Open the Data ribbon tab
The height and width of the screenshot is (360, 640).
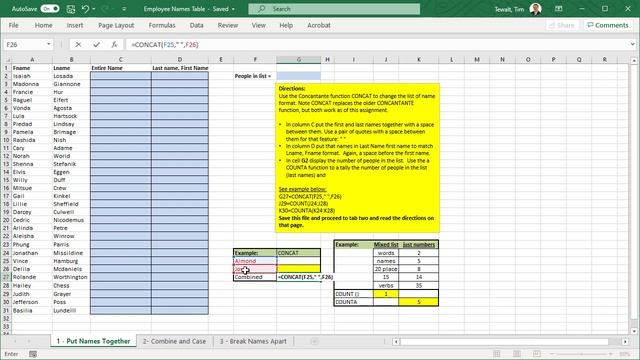pyautogui.click(x=196, y=25)
